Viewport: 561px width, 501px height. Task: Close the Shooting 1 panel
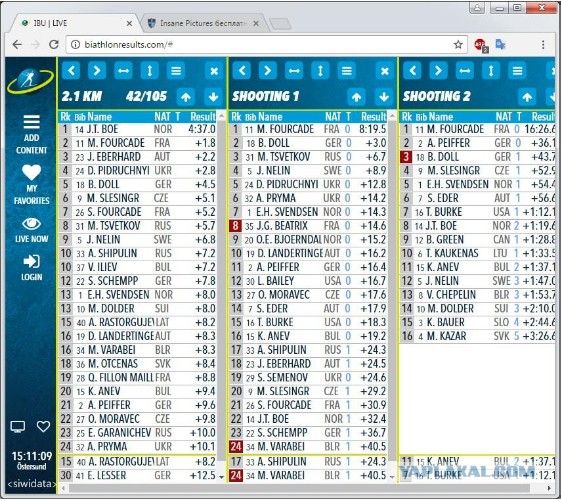point(385,71)
